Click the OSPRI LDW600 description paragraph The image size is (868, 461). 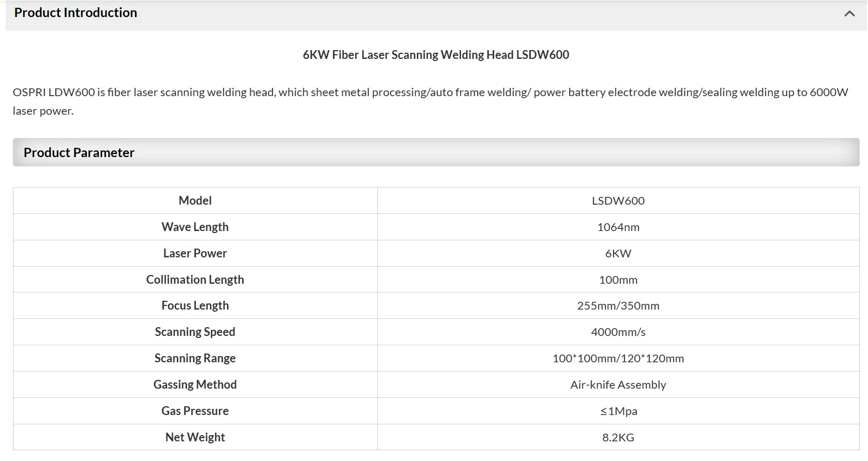(x=430, y=101)
